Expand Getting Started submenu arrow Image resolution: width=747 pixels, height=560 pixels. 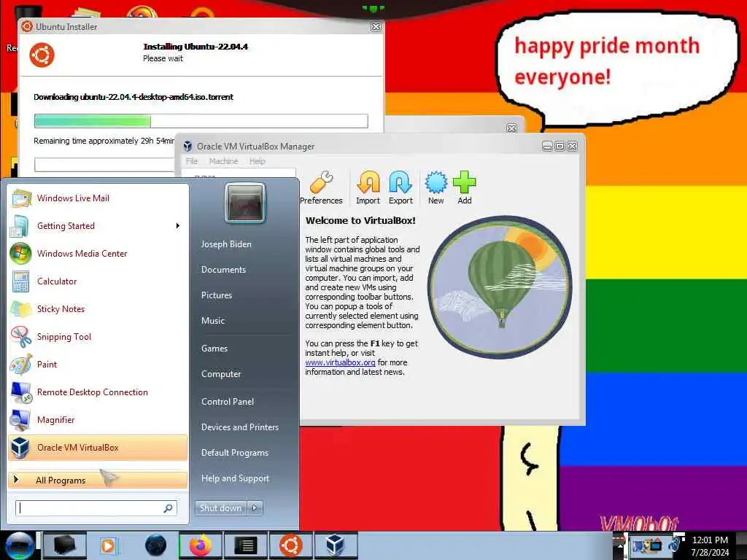tap(178, 226)
